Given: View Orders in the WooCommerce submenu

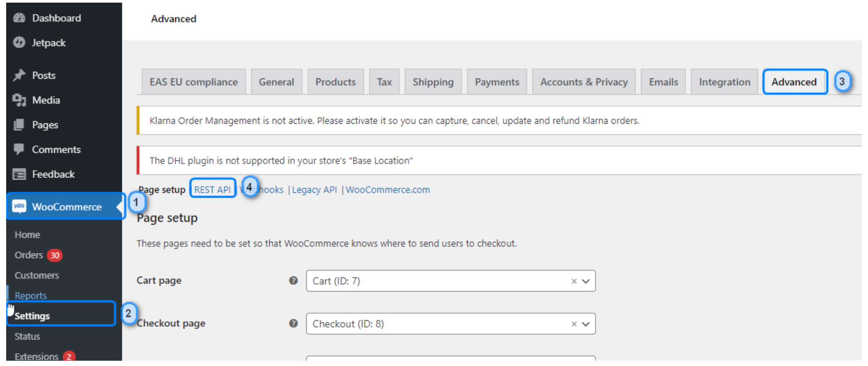Looking at the screenshot, I should pyautogui.click(x=29, y=255).
